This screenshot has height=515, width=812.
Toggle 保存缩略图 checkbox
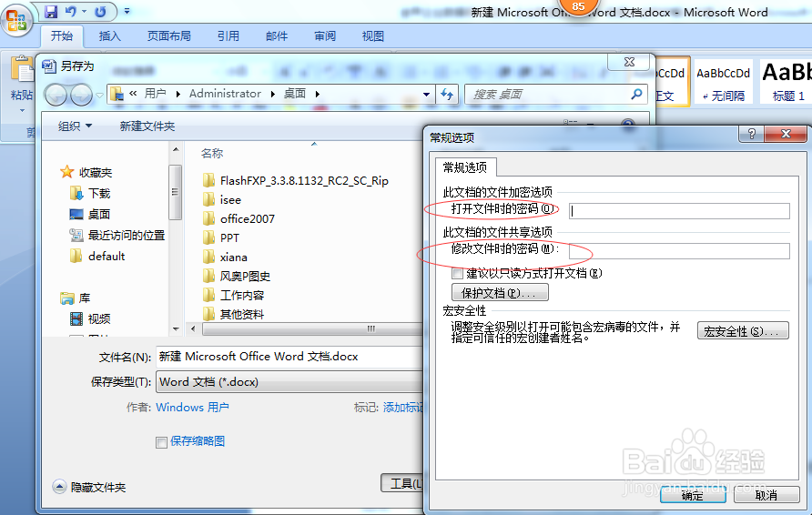click(161, 442)
